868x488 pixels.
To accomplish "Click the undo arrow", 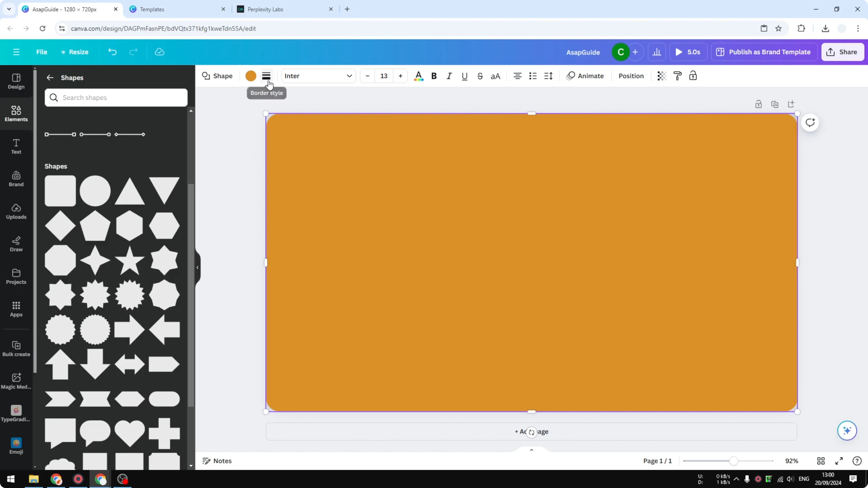I will (113, 52).
